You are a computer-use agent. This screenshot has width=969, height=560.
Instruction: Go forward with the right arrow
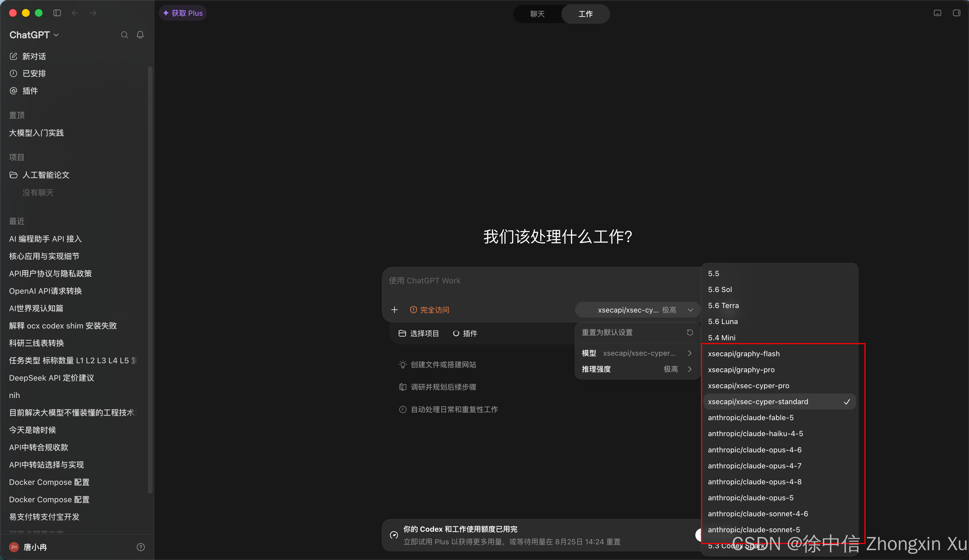pos(93,13)
